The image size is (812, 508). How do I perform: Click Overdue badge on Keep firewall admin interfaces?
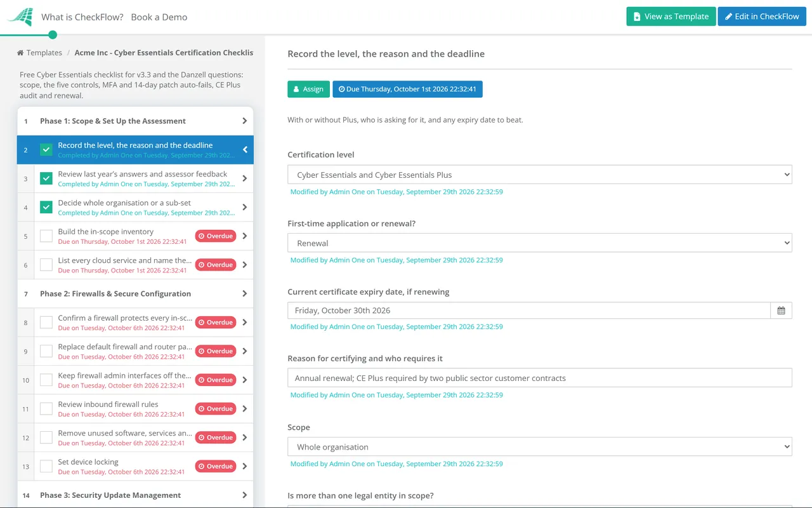(216, 380)
